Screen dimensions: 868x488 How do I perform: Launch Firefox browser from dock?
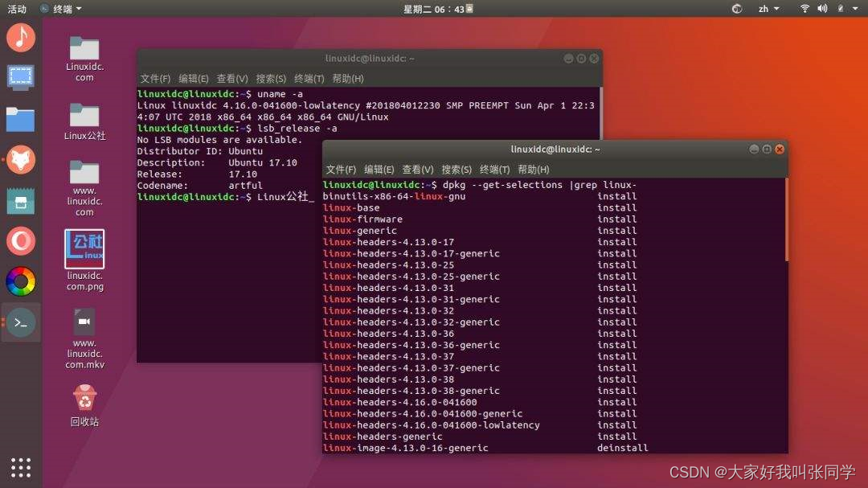(x=20, y=160)
